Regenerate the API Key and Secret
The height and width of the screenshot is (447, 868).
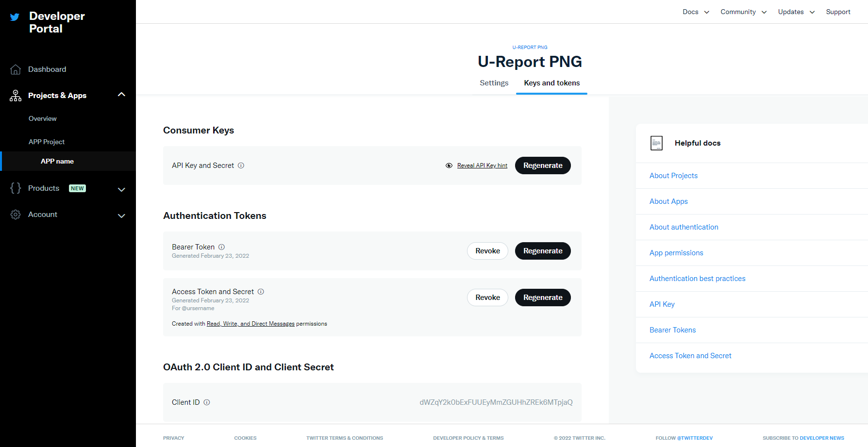[543, 166]
